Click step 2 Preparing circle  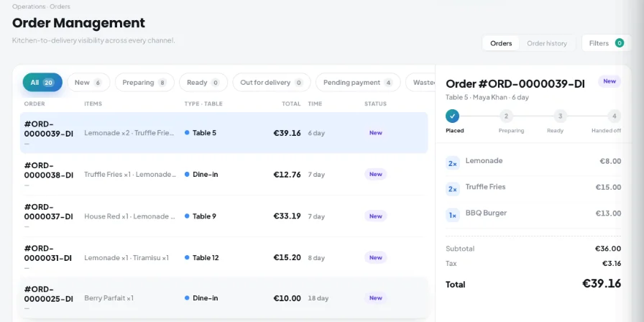(x=506, y=116)
